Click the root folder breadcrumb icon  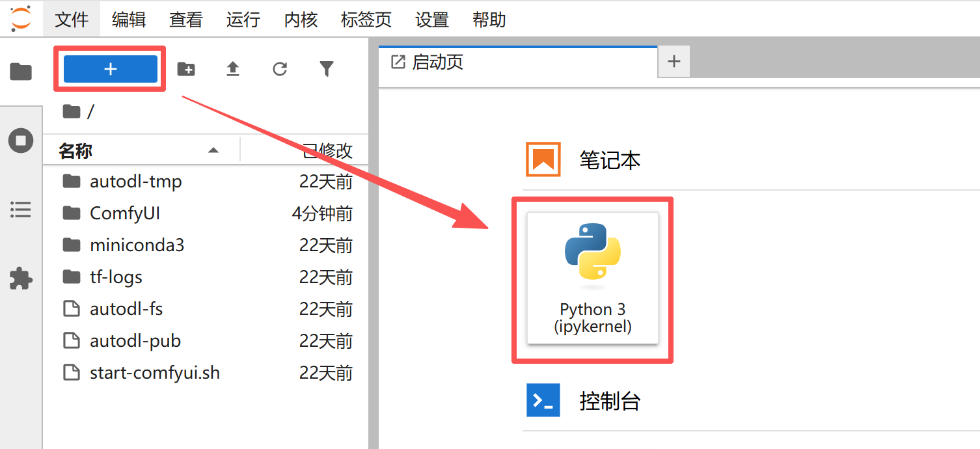72,112
